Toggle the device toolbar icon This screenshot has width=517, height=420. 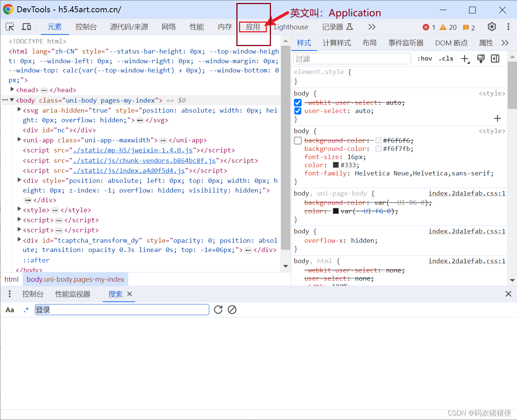click(x=26, y=27)
